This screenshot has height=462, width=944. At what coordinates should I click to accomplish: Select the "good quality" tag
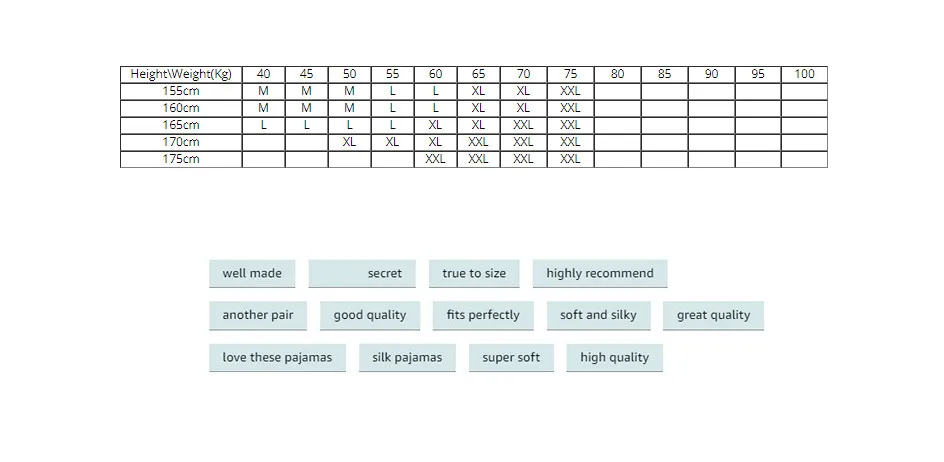[370, 316]
